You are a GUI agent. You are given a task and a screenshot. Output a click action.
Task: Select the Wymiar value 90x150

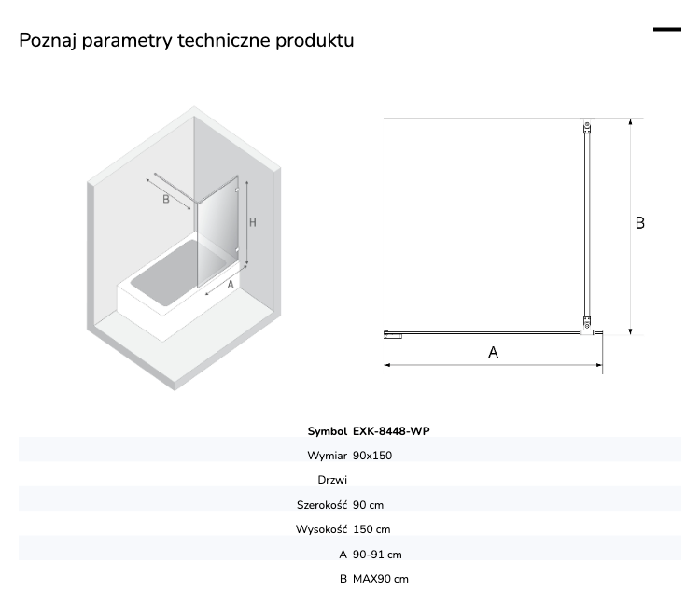(x=372, y=456)
